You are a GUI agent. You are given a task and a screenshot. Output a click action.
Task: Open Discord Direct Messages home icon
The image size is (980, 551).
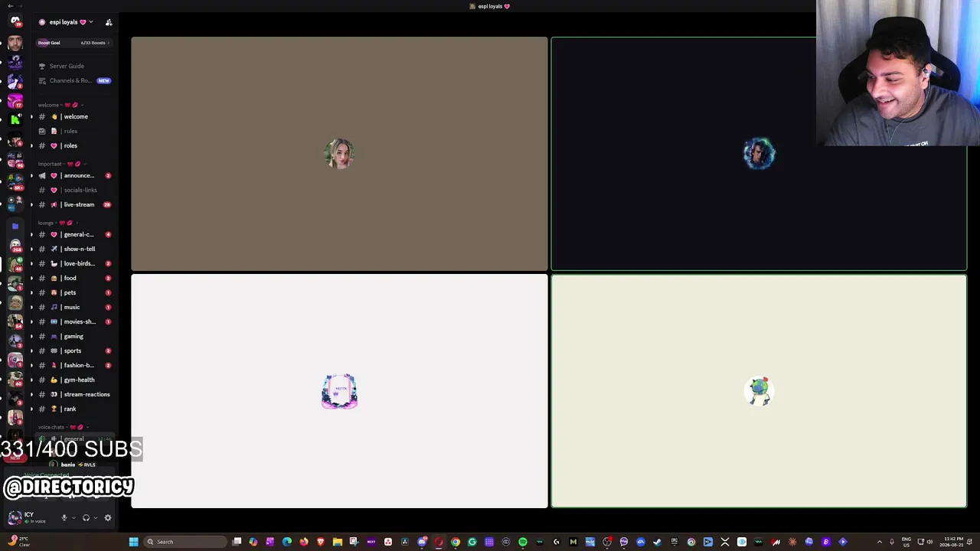(15, 21)
